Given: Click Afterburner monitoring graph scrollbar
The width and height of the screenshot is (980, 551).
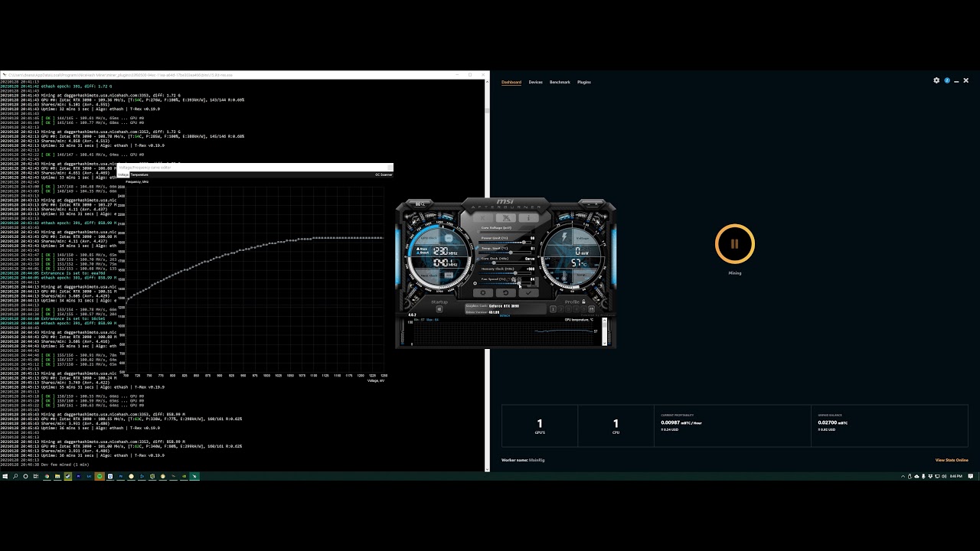Looking at the screenshot, I should coord(605,331).
